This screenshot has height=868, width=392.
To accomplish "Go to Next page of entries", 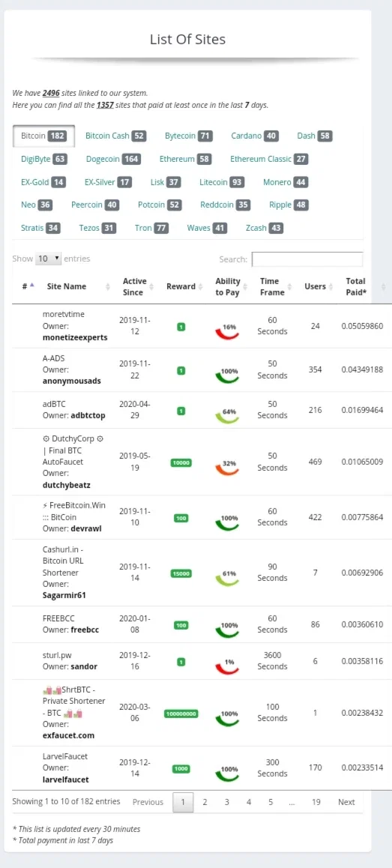I will (346, 802).
